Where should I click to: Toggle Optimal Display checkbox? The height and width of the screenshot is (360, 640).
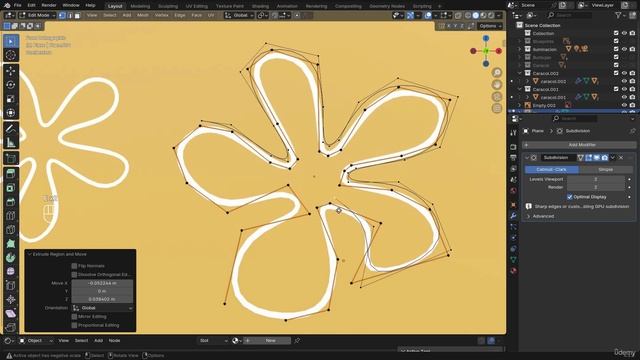tap(570, 197)
